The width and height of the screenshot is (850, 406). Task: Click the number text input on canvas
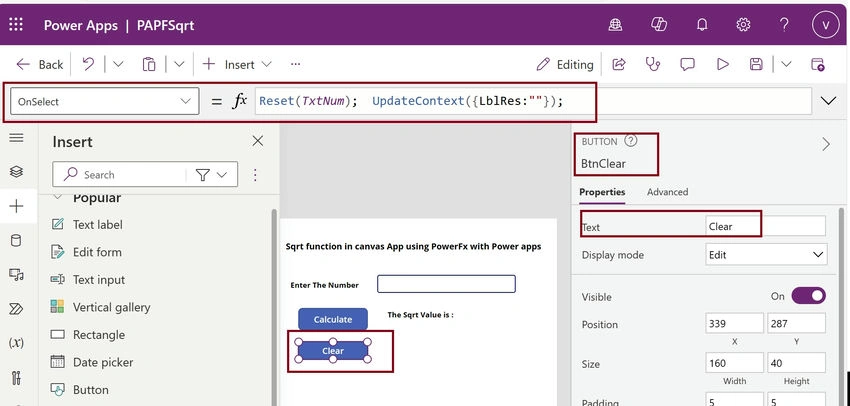click(446, 284)
